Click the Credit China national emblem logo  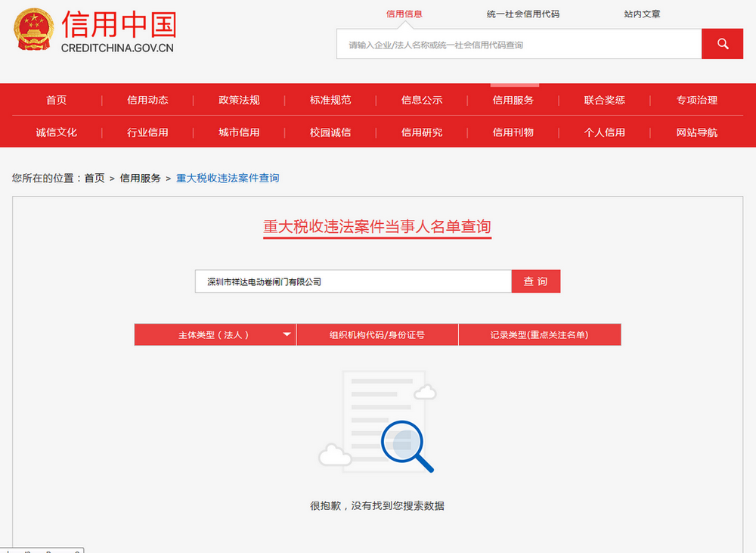pyautogui.click(x=33, y=31)
